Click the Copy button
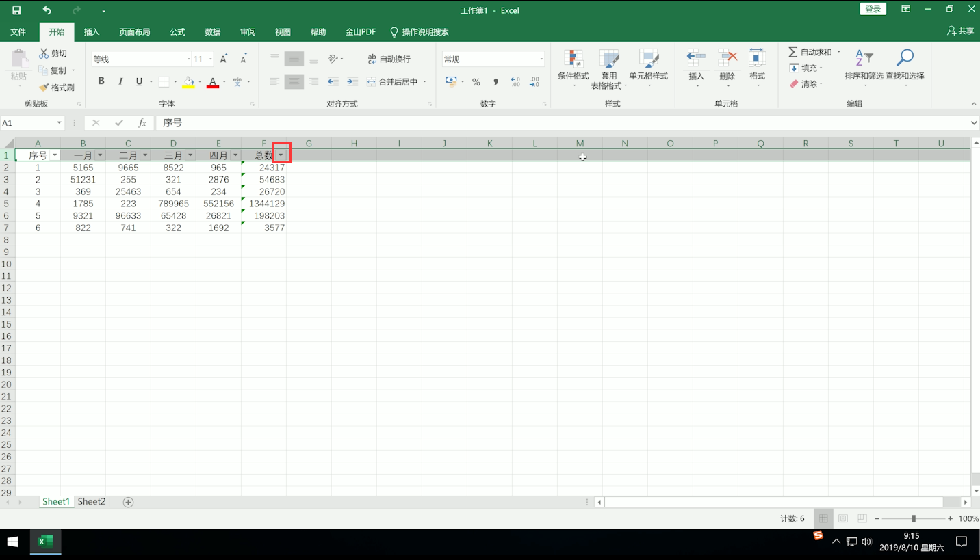 (53, 70)
